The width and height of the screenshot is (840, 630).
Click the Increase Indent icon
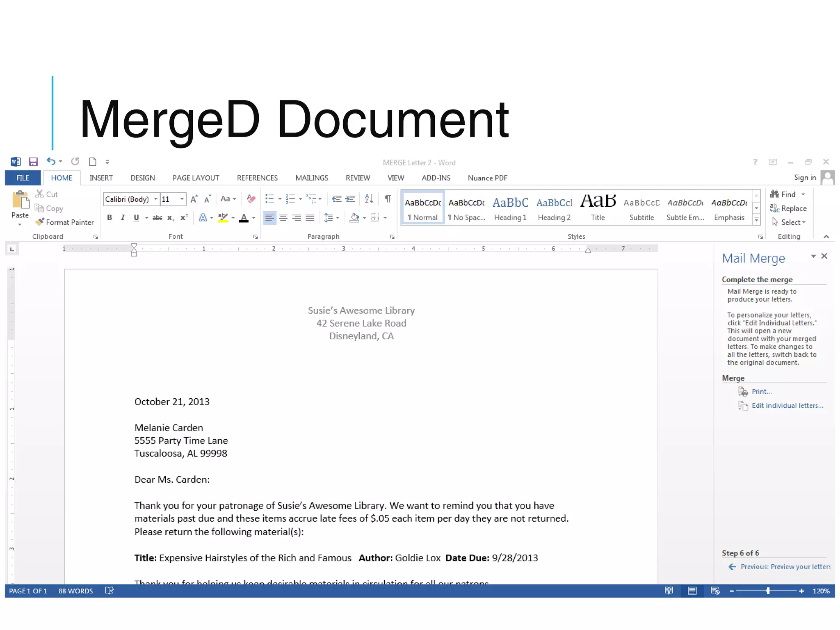350,199
